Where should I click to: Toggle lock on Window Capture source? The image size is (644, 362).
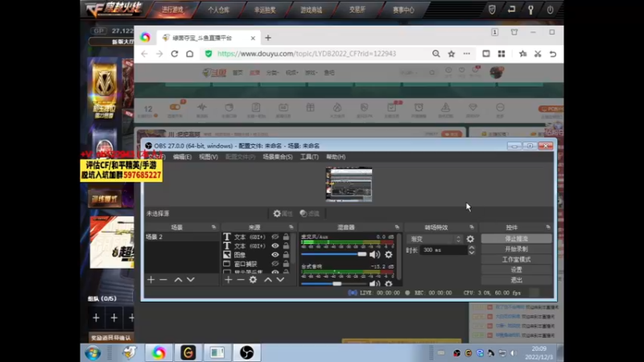click(x=286, y=264)
